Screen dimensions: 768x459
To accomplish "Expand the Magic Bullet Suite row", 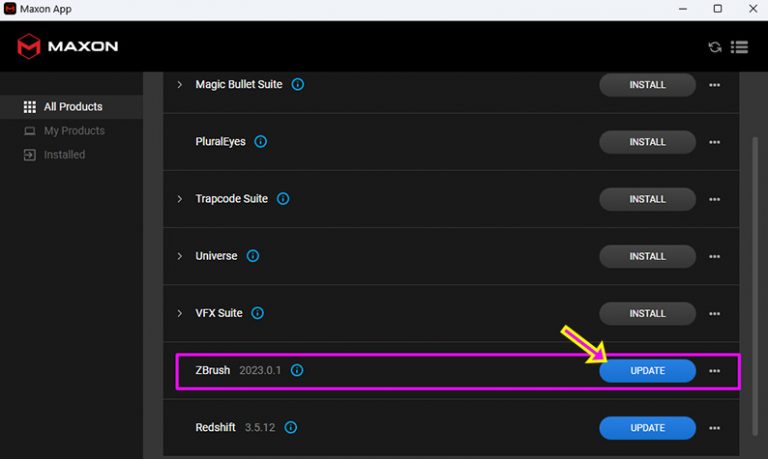I will click(x=180, y=85).
